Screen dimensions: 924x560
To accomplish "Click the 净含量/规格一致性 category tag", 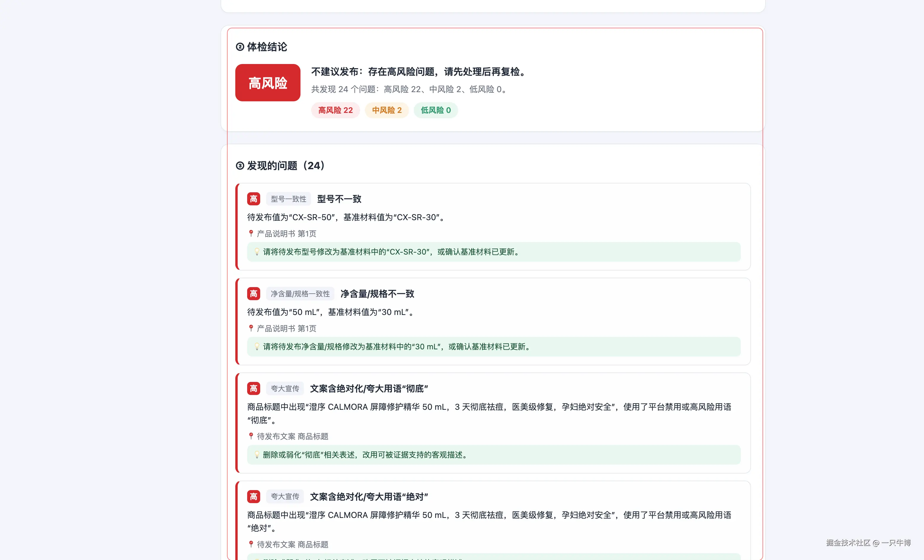I will [300, 294].
